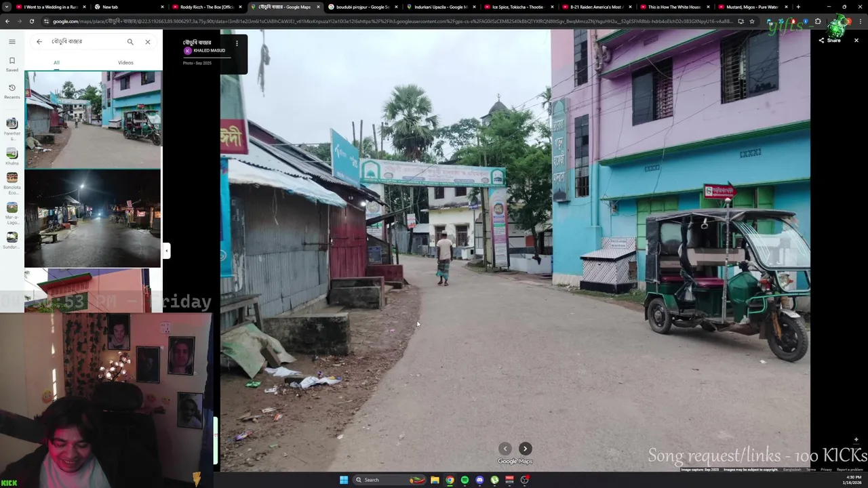Open Recents in the sidebar

tap(12, 91)
